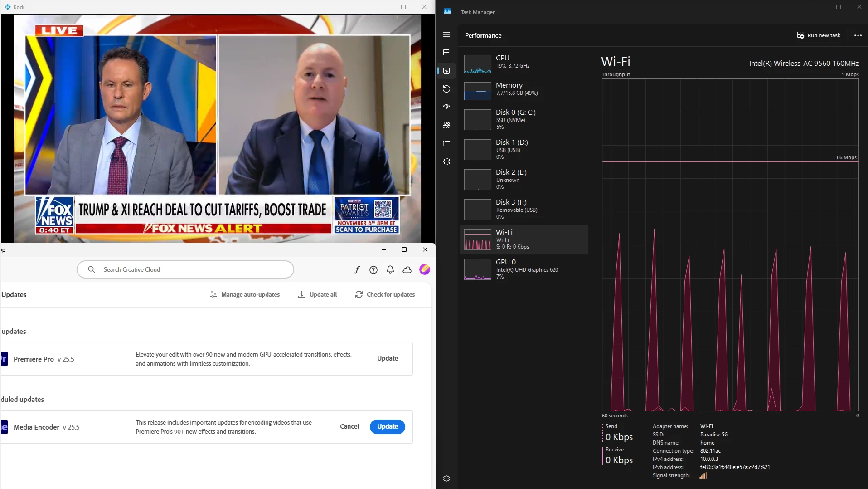
Task: Click Run new task button
Action: [819, 35]
